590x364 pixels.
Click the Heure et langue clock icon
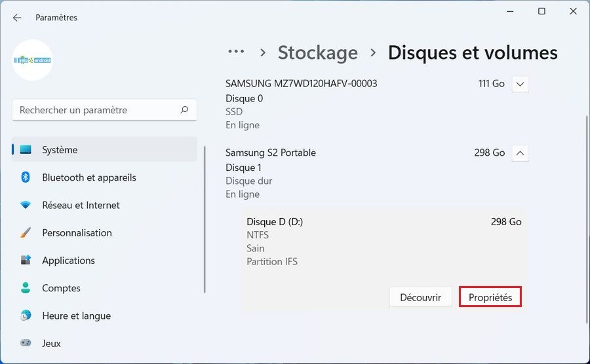coord(26,316)
